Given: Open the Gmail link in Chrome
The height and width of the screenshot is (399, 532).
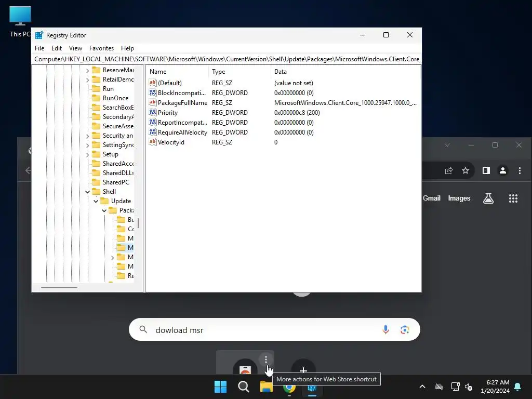Looking at the screenshot, I should point(432,198).
